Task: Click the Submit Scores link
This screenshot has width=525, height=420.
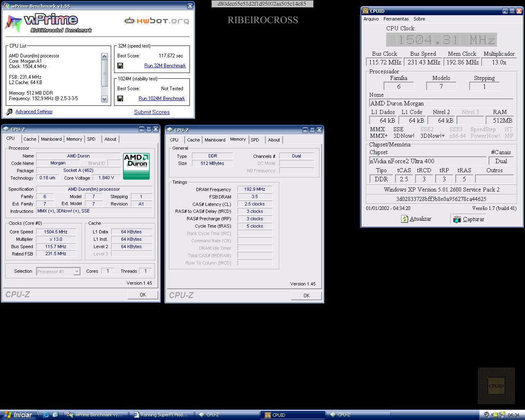Action: 152,112
